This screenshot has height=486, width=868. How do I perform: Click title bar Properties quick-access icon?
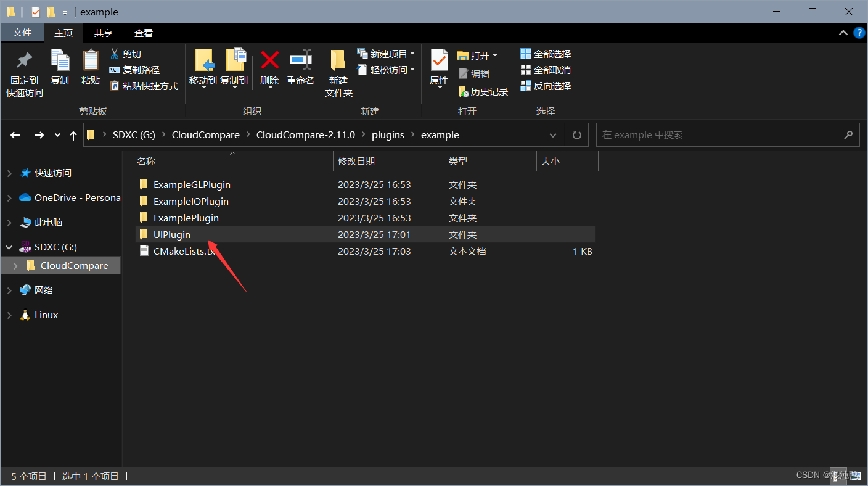[36, 12]
